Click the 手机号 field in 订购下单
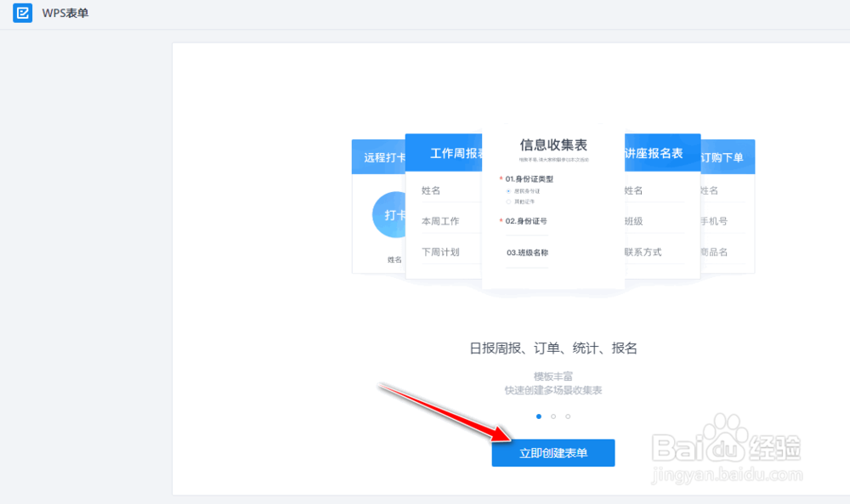 tap(723, 221)
